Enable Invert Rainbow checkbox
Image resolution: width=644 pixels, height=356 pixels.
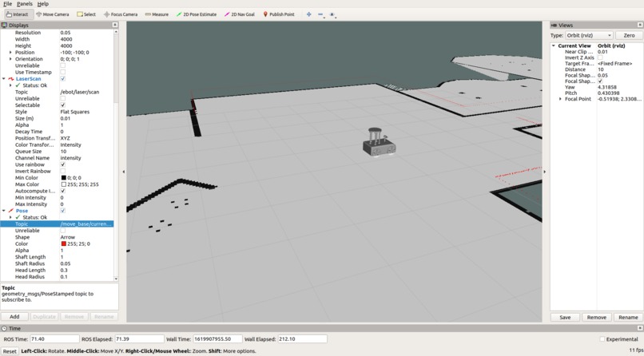(x=63, y=171)
